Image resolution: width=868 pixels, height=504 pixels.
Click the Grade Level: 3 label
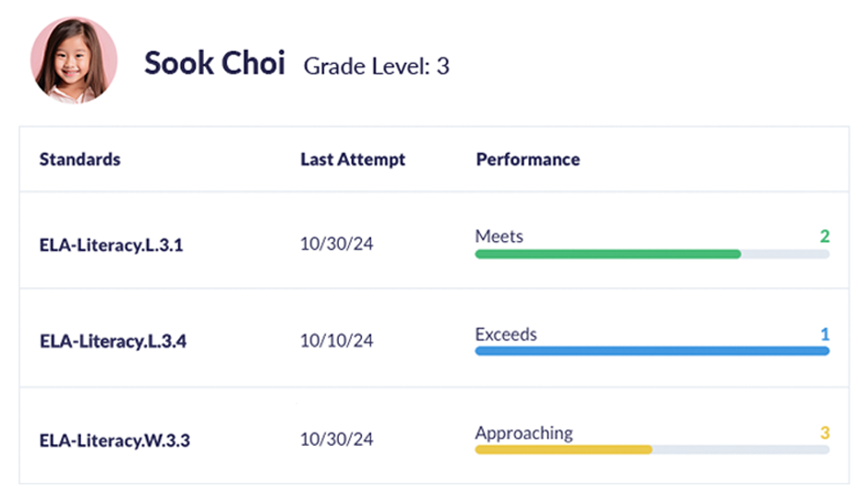377,66
